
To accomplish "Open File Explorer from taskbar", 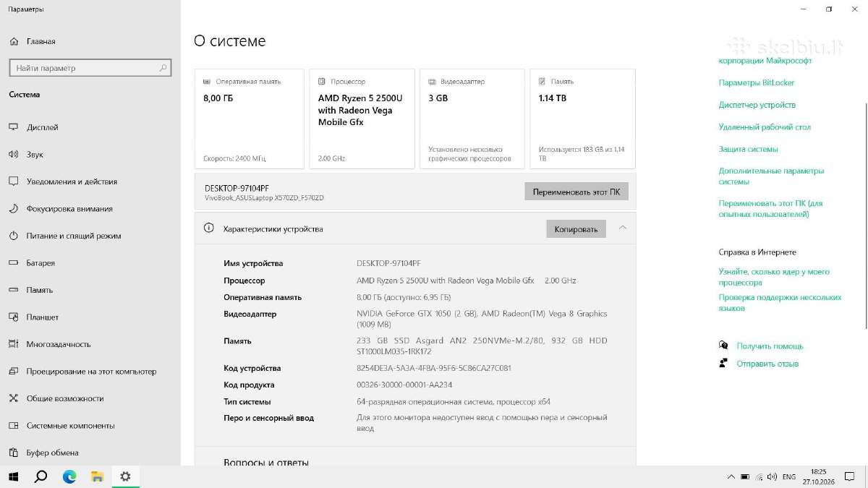I will click(98, 476).
